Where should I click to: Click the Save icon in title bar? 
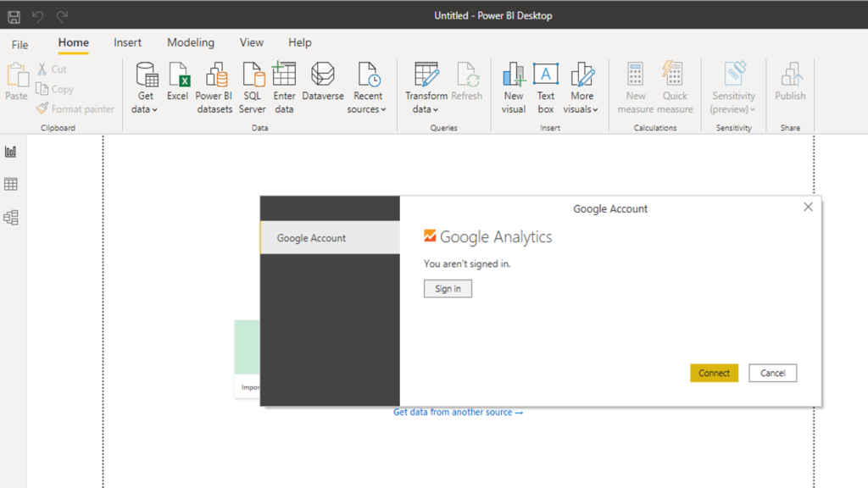click(x=14, y=17)
